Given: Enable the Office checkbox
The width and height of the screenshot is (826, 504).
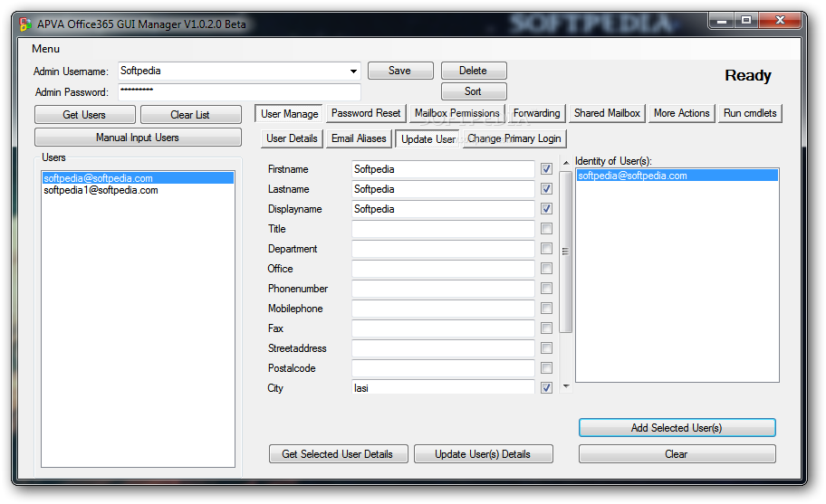Looking at the screenshot, I should pyautogui.click(x=546, y=269).
